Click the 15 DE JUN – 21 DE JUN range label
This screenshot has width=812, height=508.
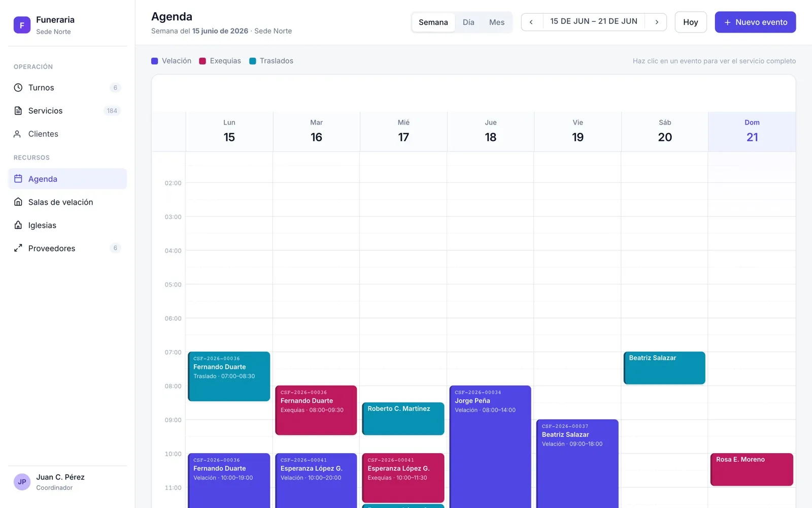(x=594, y=21)
